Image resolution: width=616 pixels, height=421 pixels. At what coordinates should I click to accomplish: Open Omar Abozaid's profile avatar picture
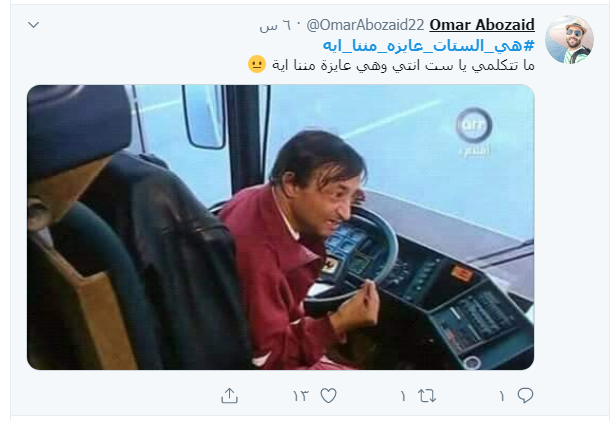point(569,40)
